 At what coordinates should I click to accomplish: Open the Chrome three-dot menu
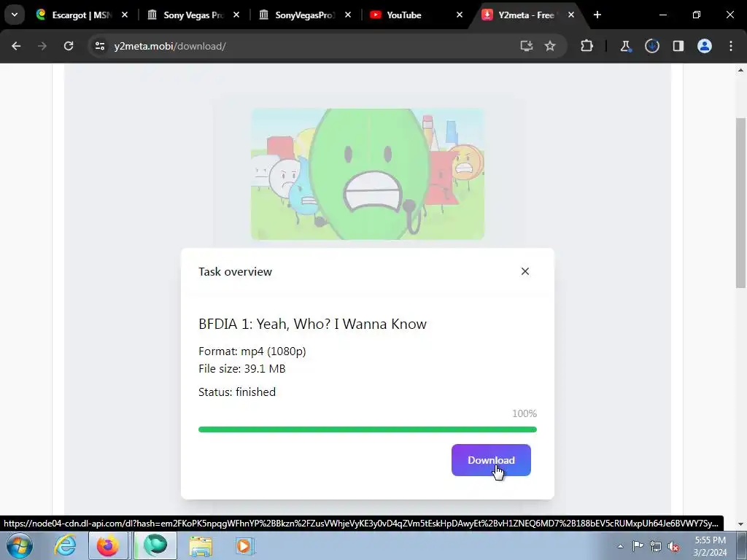coord(731,46)
